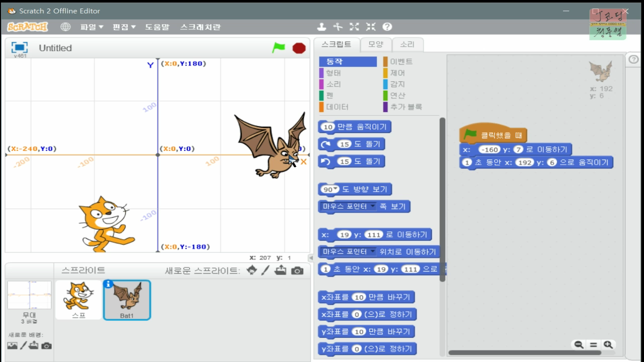Image resolution: width=644 pixels, height=362 pixels.
Task: Switch to the 모양 costumes tab
Action: tap(376, 44)
